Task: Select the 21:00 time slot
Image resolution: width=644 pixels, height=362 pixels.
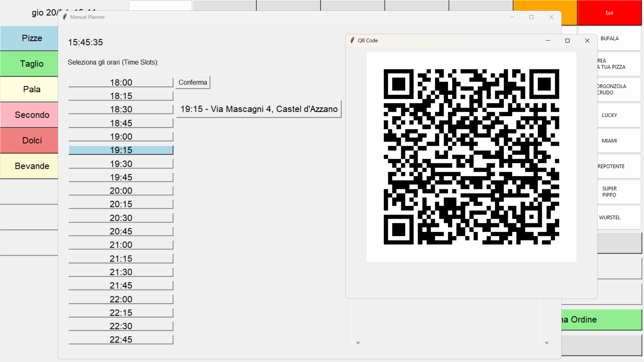Action: tap(121, 245)
